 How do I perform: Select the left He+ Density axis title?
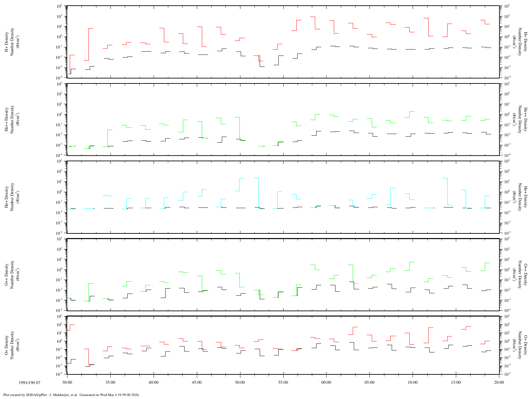[x=7, y=197]
